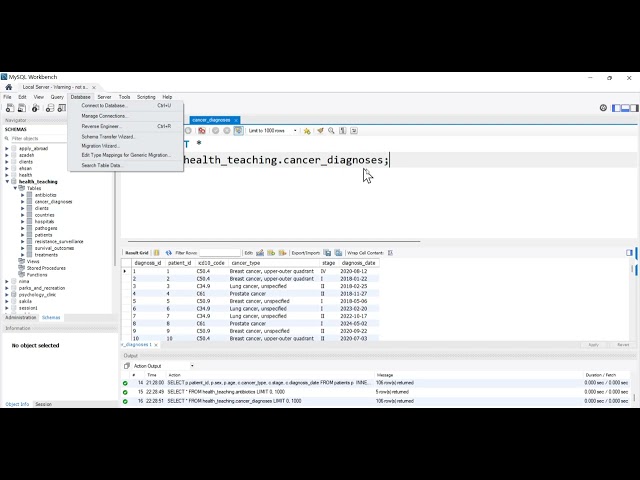Create new table from main toolbar
The image size is (640, 480).
tap(62, 108)
